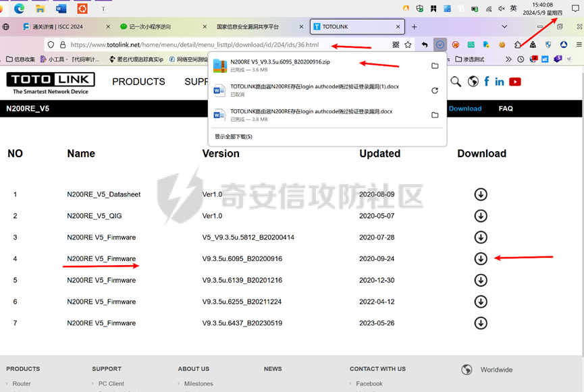
Task: Open Microsoft Word from taskbar
Action: pyautogui.click(x=61, y=8)
